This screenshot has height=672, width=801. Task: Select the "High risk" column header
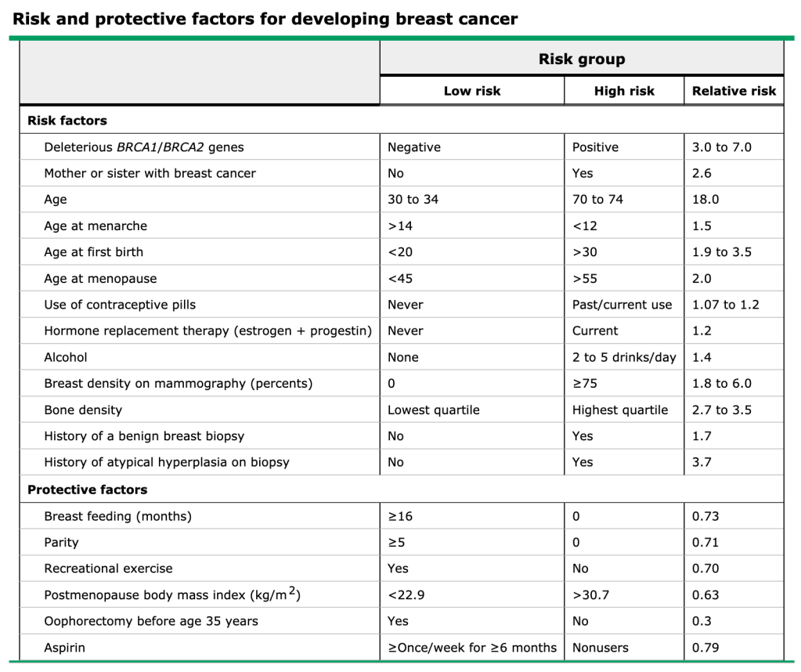pos(624,91)
